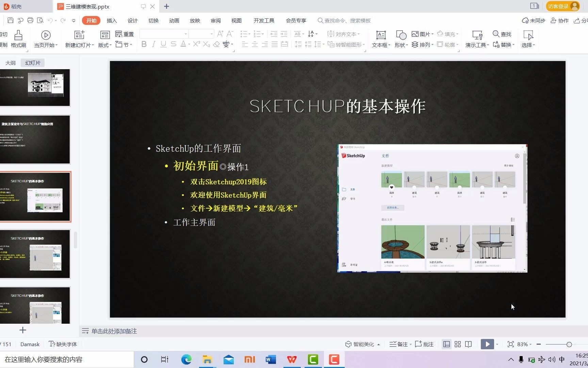Click the zoom out minus button
The height and width of the screenshot is (368, 588).
(x=539, y=344)
